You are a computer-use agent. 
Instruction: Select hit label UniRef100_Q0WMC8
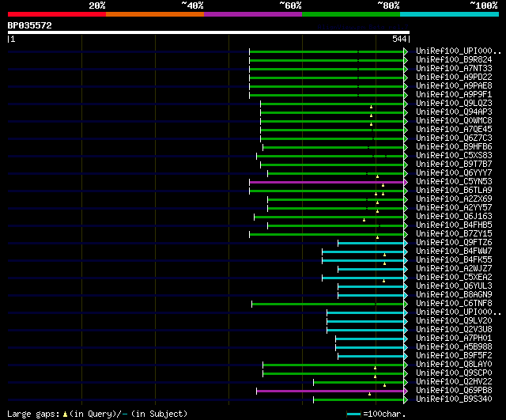pyautogui.click(x=454, y=121)
